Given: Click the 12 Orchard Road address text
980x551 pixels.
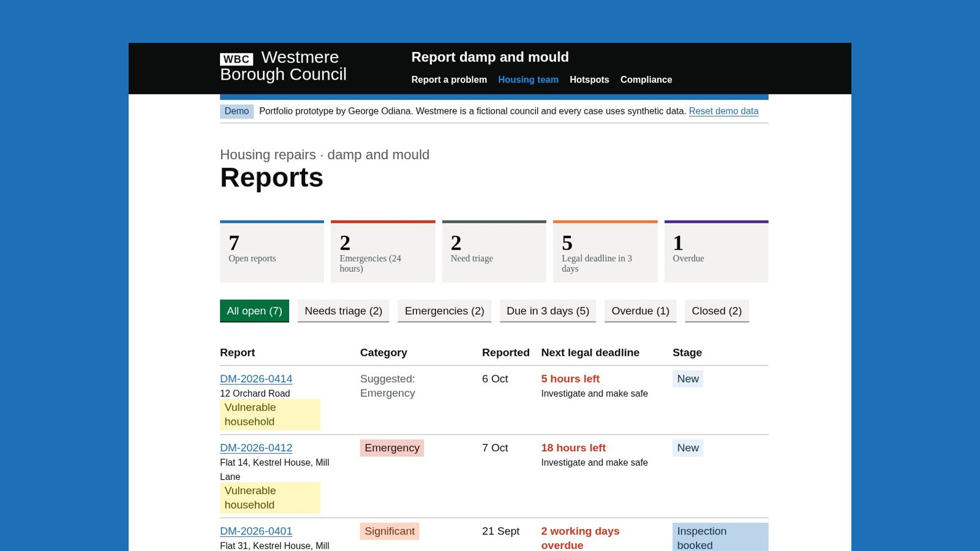Looking at the screenshot, I should click(255, 394).
